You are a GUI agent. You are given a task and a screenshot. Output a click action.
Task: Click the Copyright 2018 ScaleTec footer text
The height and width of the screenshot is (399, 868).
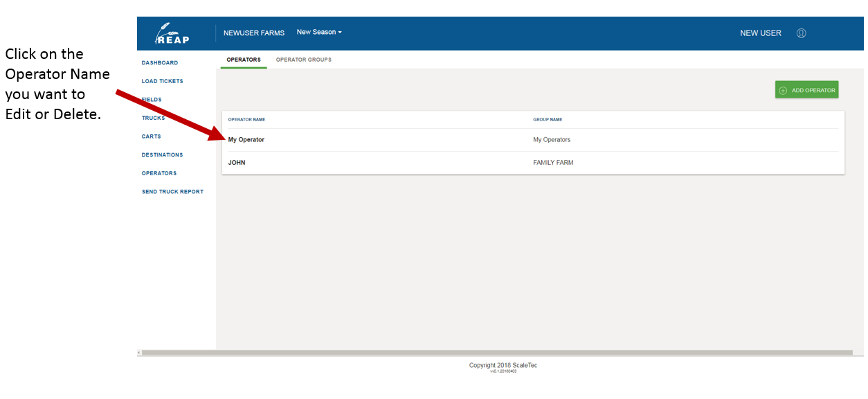[503, 365]
